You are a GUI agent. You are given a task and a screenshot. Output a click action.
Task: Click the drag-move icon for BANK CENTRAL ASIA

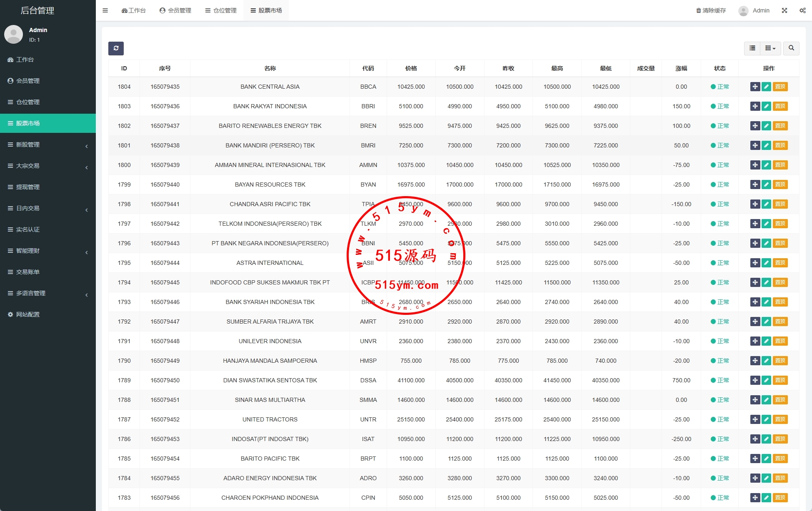click(x=755, y=87)
